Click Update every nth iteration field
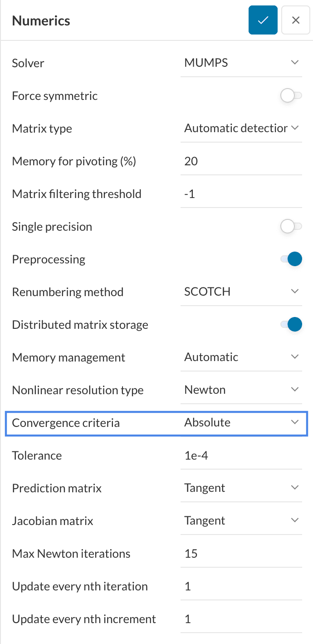This screenshot has height=644, width=313. [241, 586]
